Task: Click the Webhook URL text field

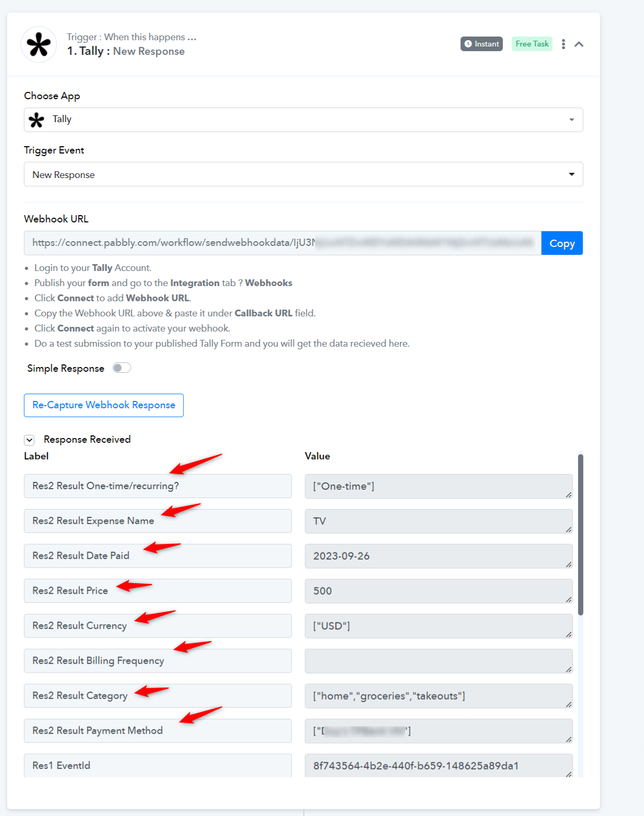Action: pyautogui.click(x=283, y=243)
